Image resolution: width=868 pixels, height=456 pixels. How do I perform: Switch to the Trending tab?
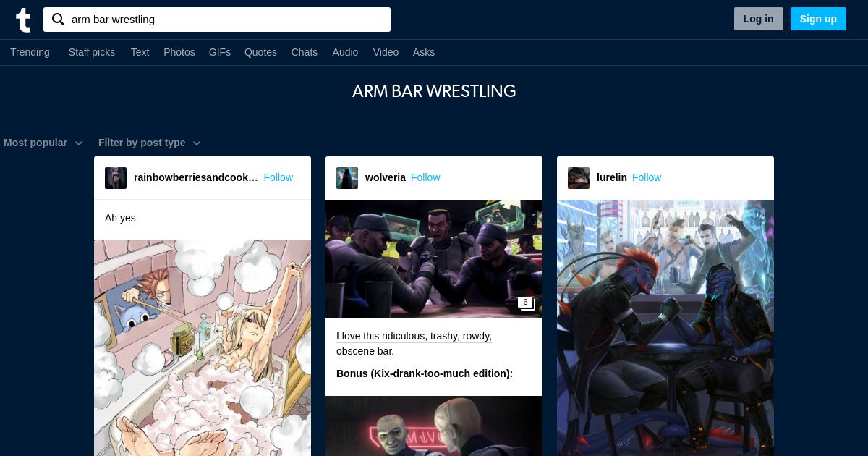point(30,52)
